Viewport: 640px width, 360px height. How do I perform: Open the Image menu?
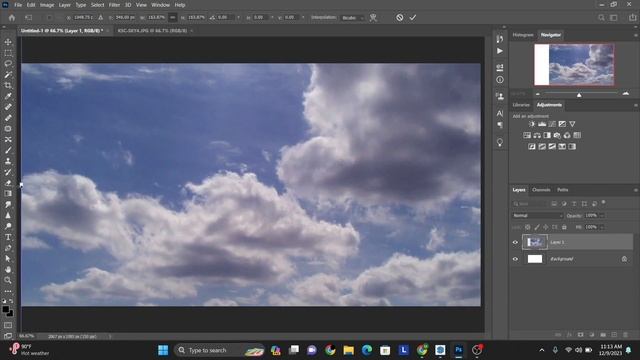point(47,5)
